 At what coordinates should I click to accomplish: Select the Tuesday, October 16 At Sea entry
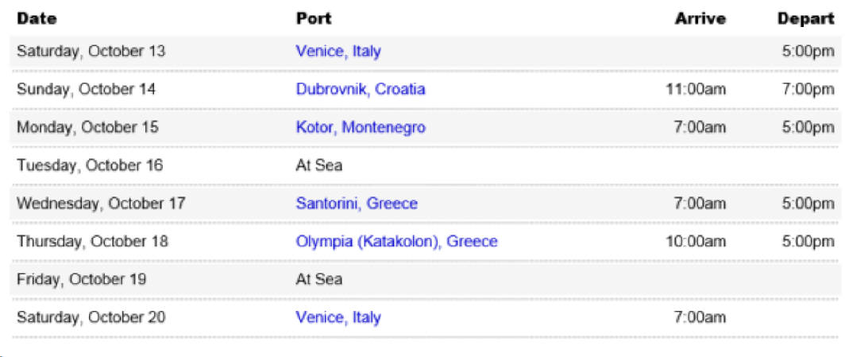319,165
